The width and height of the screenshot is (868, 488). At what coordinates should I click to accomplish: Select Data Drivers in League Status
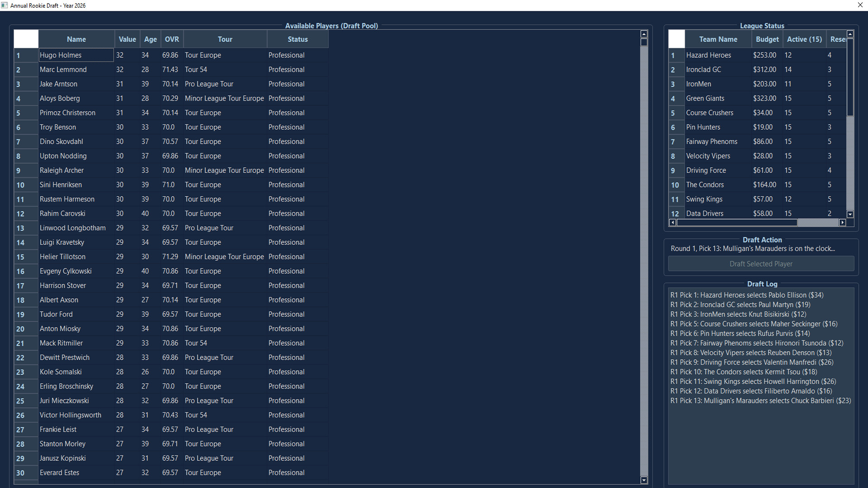pyautogui.click(x=719, y=213)
